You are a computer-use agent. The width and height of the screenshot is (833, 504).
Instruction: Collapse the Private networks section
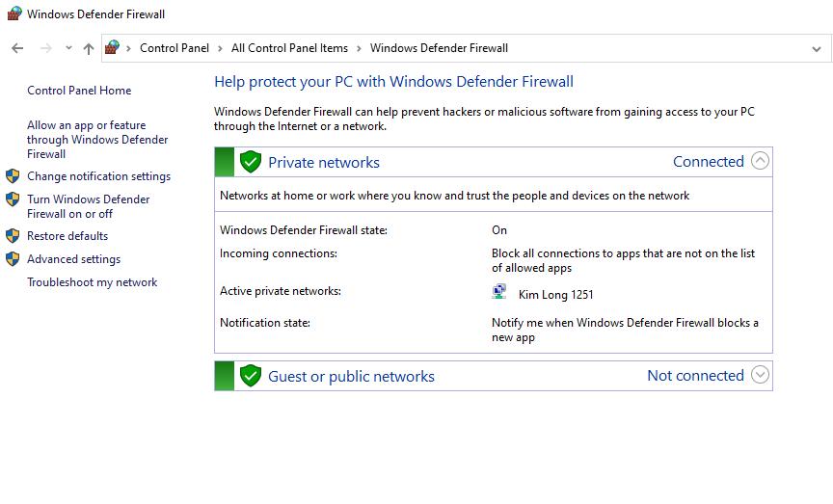[761, 160]
